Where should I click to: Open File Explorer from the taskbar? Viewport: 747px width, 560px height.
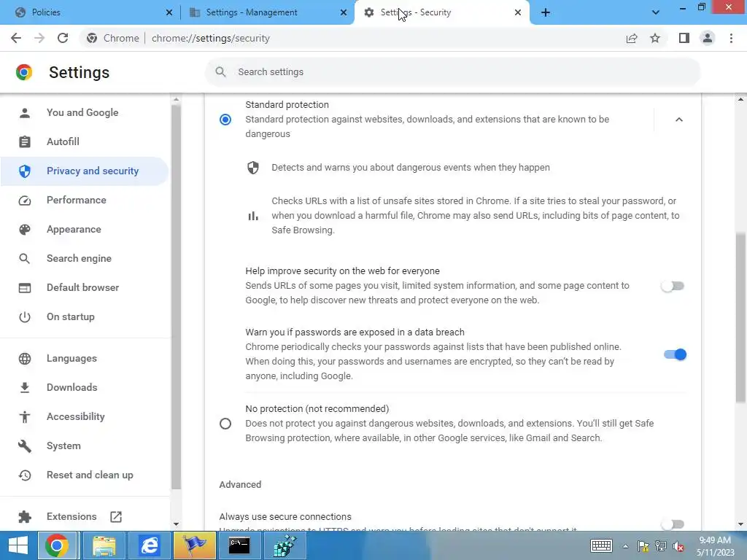(104, 545)
